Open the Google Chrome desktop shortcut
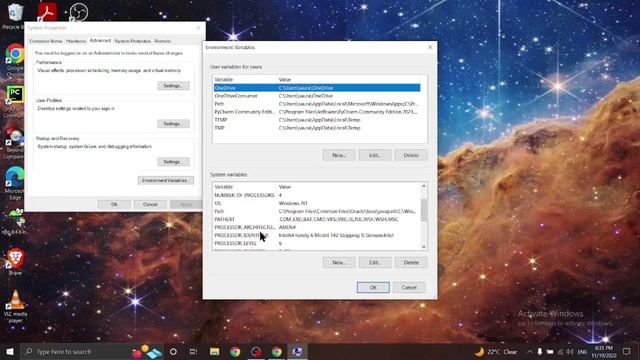This screenshot has width=640, height=360. pos(15,60)
